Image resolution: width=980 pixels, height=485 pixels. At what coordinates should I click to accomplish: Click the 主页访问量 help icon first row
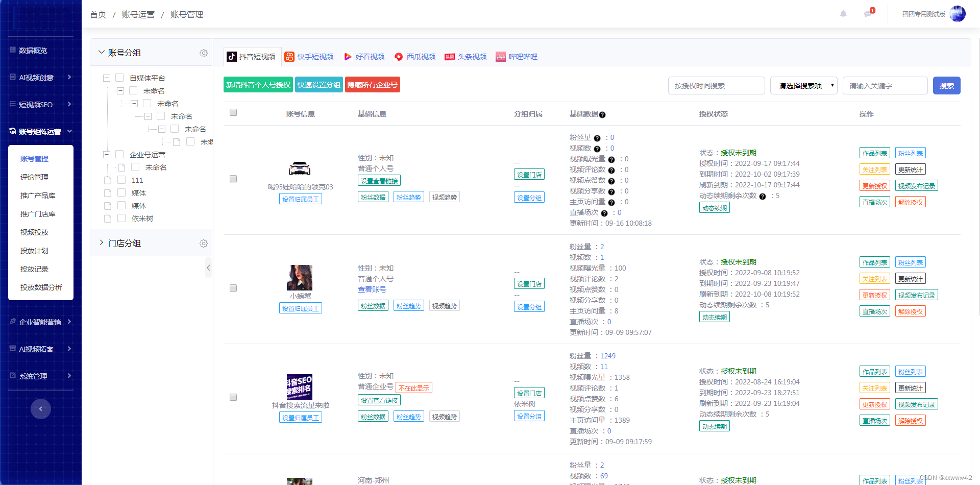611,202
